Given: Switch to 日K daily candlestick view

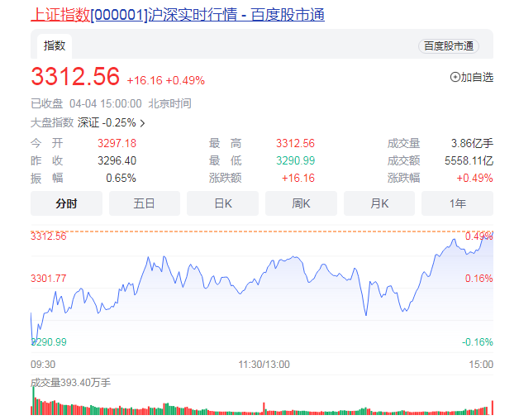Looking at the screenshot, I should point(222,203).
